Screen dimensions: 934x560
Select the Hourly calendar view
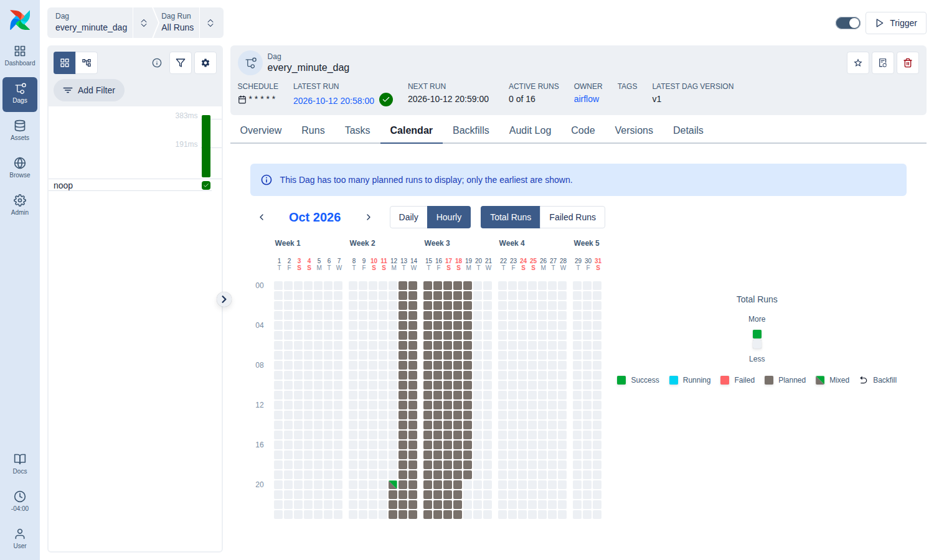click(x=449, y=217)
